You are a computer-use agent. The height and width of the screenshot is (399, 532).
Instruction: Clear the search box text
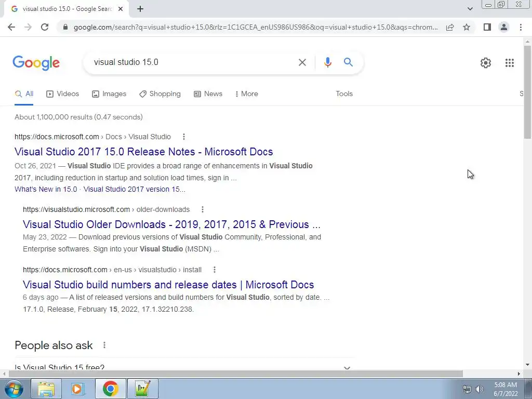(302, 62)
